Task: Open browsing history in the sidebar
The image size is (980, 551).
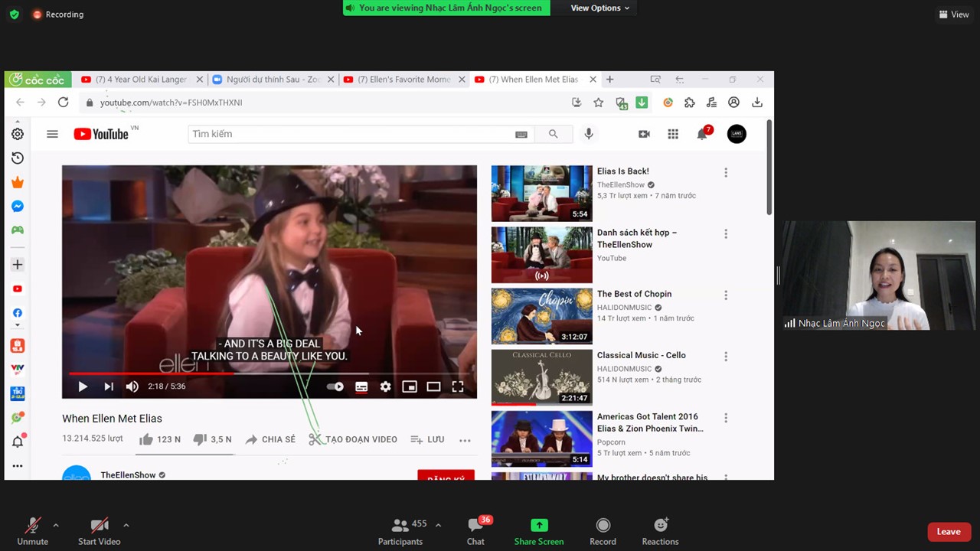Action: click(18, 158)
